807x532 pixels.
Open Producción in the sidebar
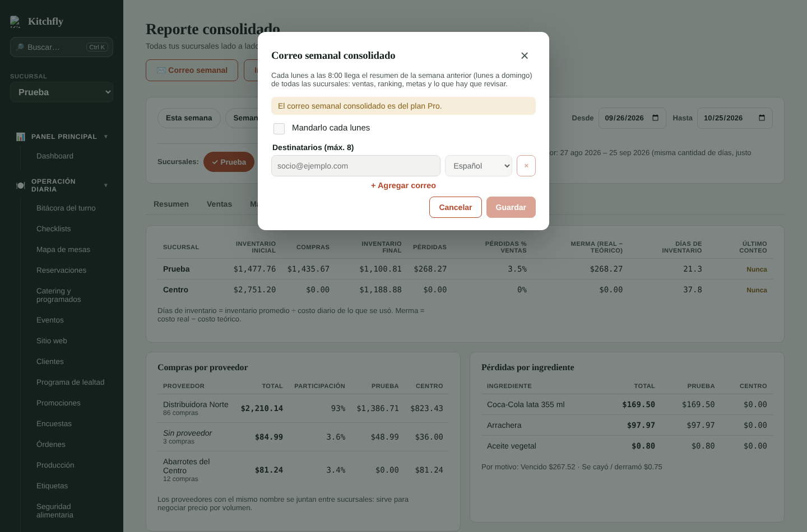[55, 465]
